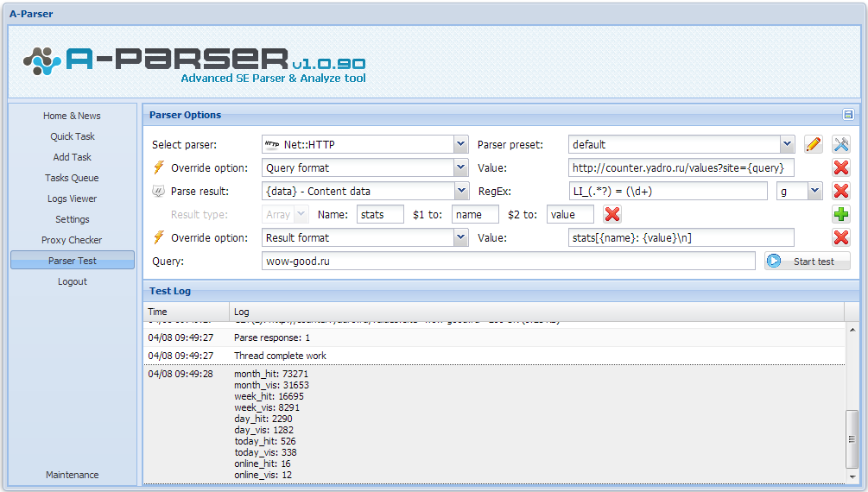Click the Test Log scrollbar thumb
Screen dimensions: 868x492
click(852, 439)
